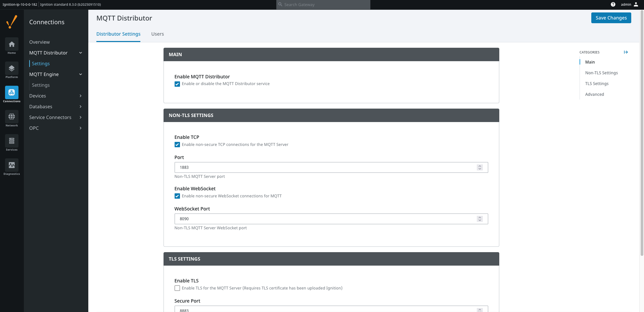
Task: Click the Ignition logo icon
Action: (x=12, y=22)
